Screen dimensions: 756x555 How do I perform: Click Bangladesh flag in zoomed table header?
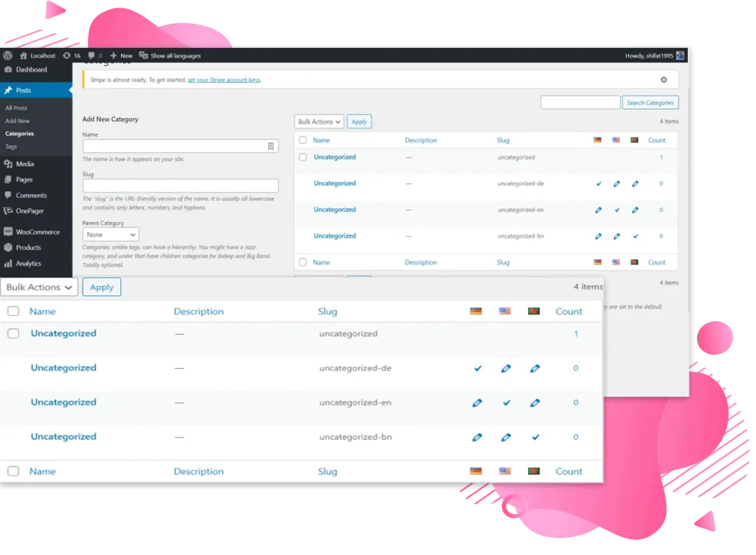tap(534, 311)
